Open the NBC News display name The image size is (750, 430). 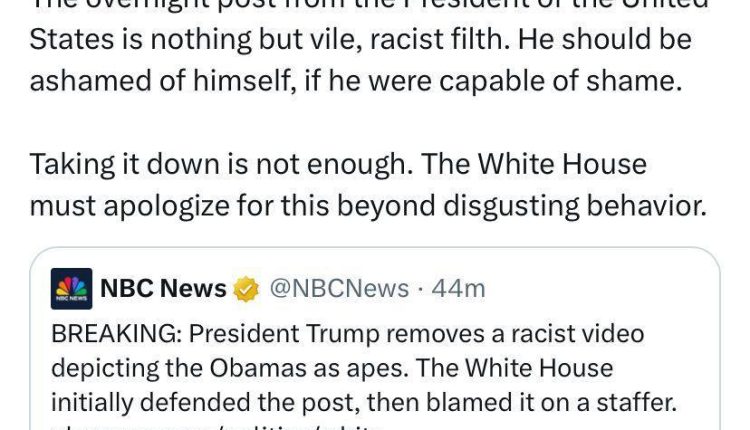(163, 288)
